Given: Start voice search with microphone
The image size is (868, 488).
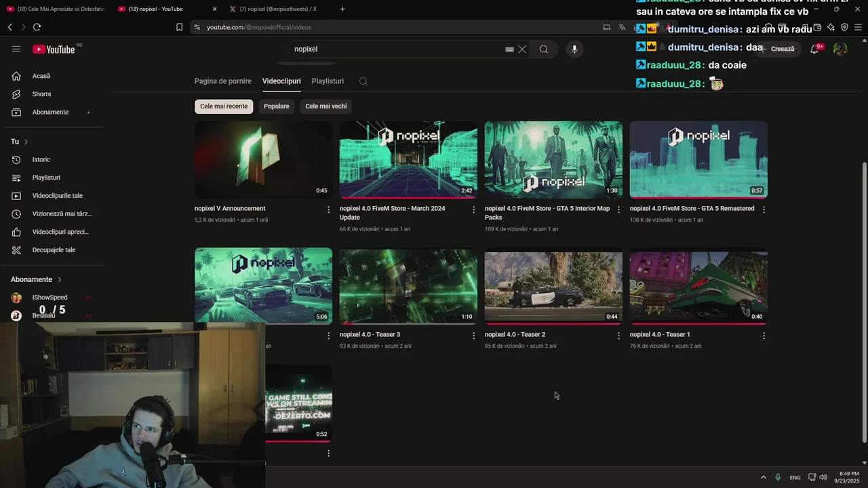Looking at the screenshot, I should [x=574, y=49].
